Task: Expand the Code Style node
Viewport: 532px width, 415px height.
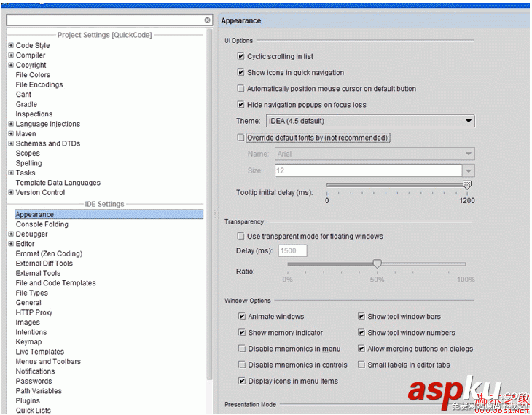Action: (x=11, y=45)
